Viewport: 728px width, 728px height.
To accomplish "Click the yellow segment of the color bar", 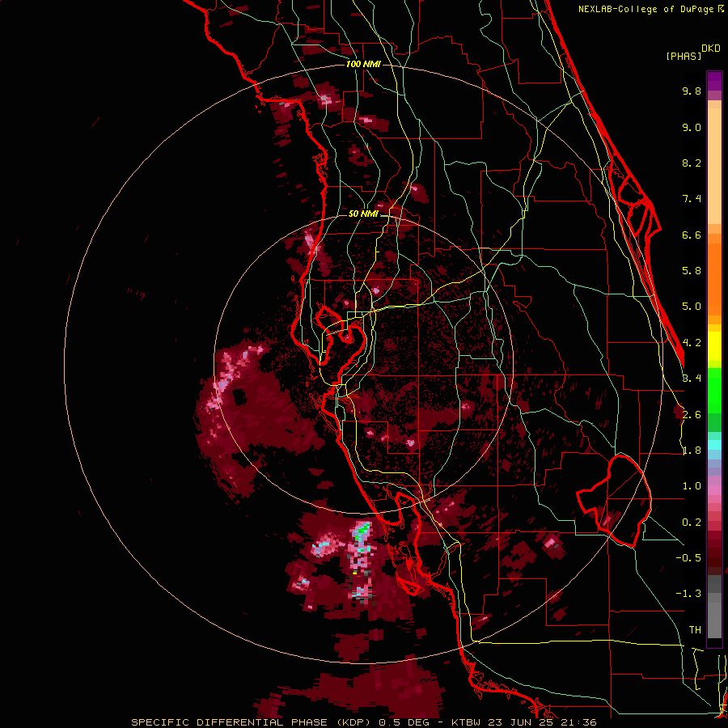I will [x=714, y=346].
